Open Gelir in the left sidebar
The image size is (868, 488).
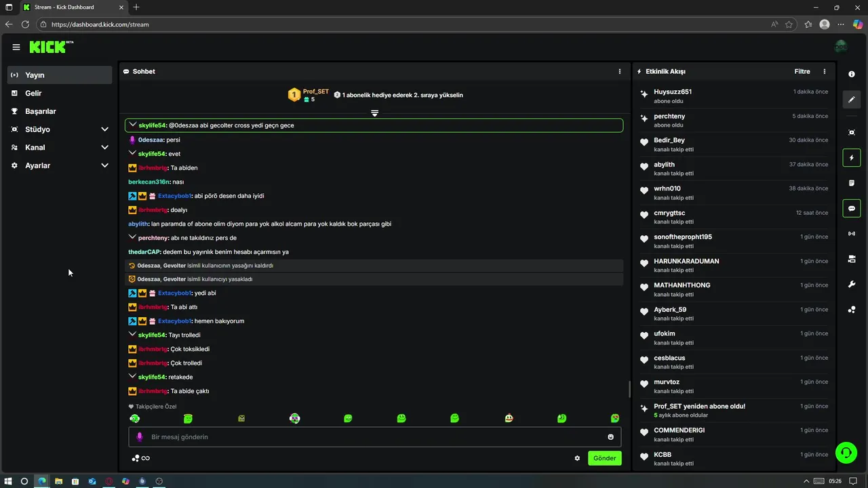[x=60, y=93]
